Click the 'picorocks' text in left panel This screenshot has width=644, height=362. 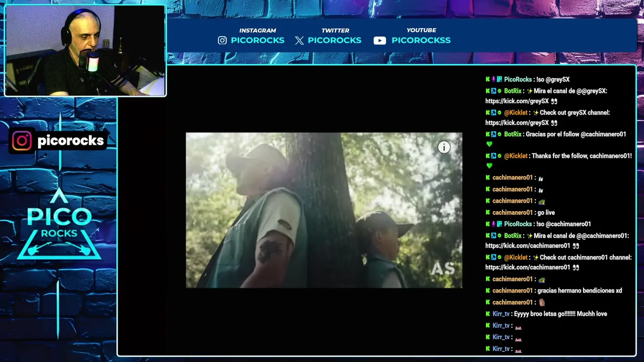70,141
